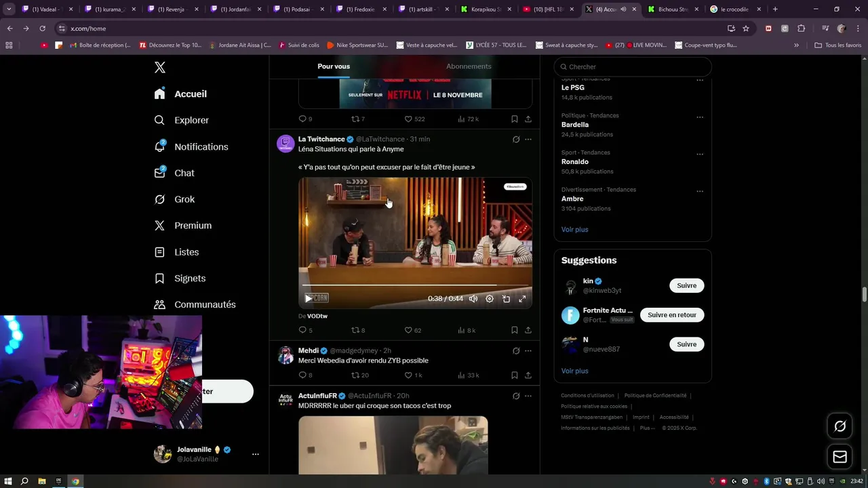Open Signets in the sidebar
Screen dimensions: 868x488
180,279
